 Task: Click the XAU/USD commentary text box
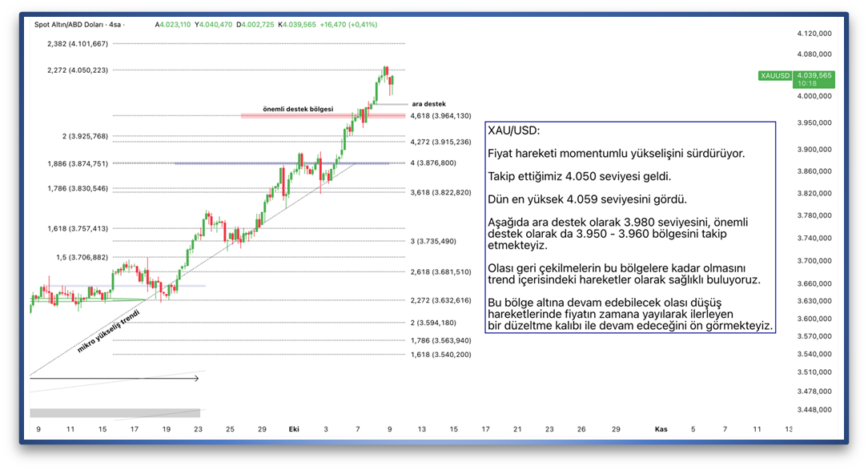click(x=630, y=232)
